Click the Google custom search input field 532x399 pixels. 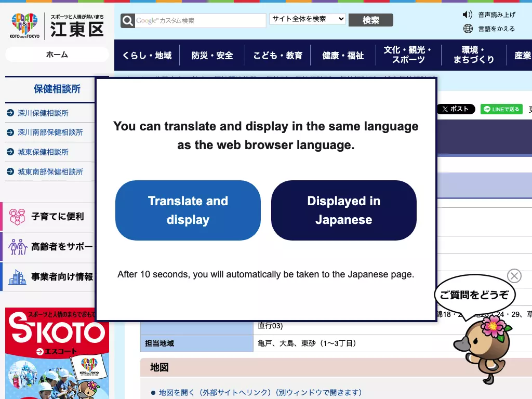click(x=201, y=21)
